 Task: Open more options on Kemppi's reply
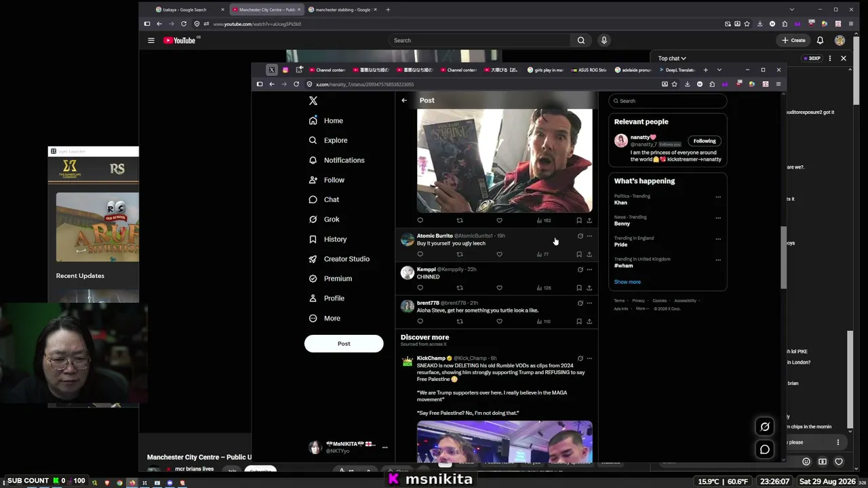pyautogui.click(x=589, y=270)
